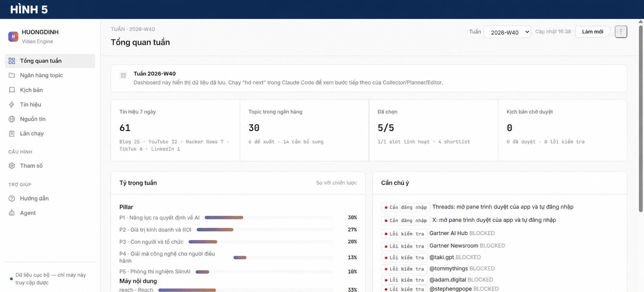Click the Tín hiệu lightning icon
644x292 pixels.
[x=12, y=104]
